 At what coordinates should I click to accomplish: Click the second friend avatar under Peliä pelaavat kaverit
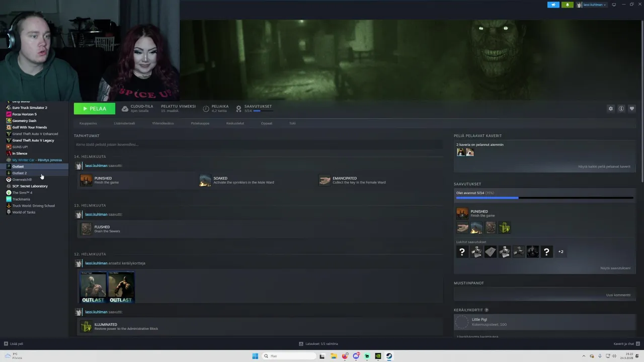coord(469,152)
